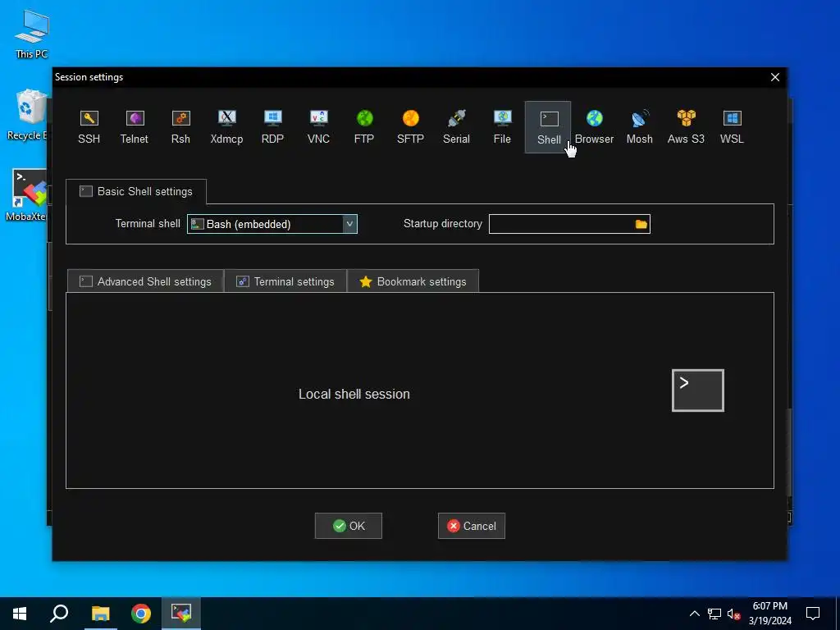Open the notification center
Viewport: 840px width, 630px height.
(x=813, y=614)
